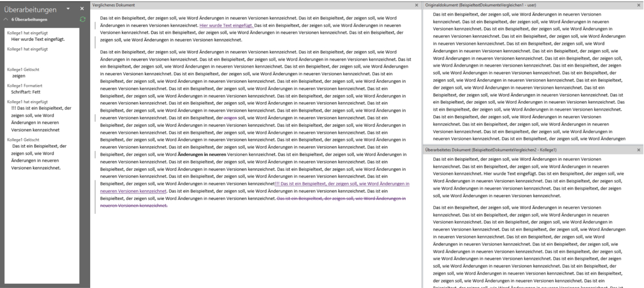Collapse the 6 Überarbeitungen summary chevron

(6, 19)
